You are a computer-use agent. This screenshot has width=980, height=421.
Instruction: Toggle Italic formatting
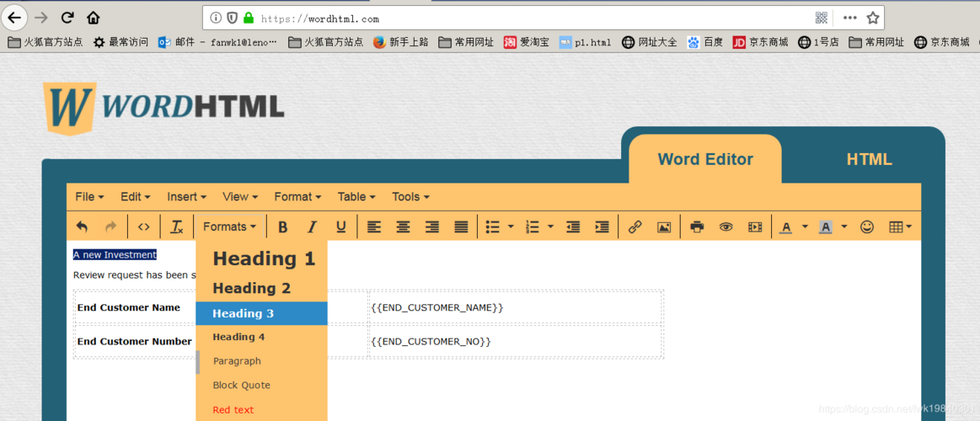[x=312, y=226]
